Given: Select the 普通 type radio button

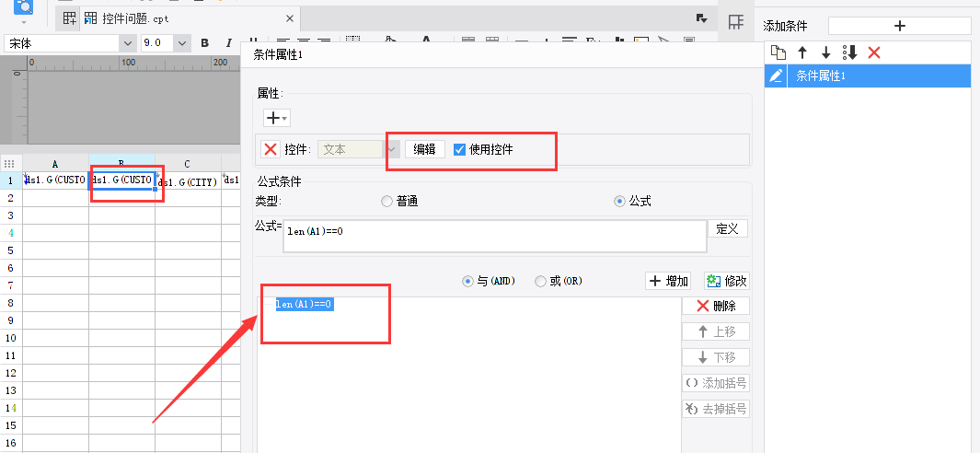Looking at the screenshot, I should coord(386,202).
